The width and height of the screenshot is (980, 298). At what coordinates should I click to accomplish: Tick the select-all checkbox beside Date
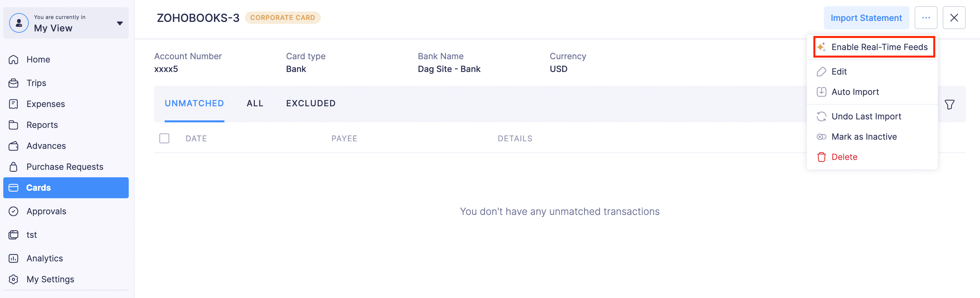coord(164,138)
